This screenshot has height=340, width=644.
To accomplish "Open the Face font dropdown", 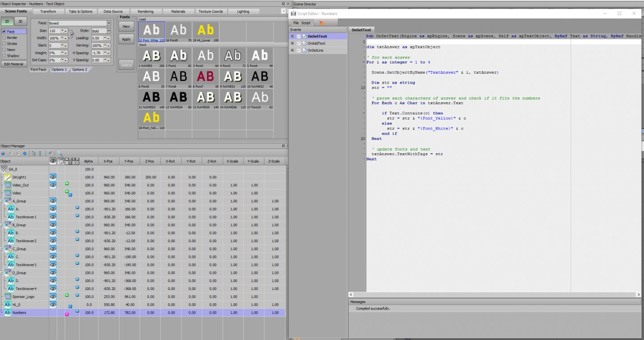I will coord(109,23).
